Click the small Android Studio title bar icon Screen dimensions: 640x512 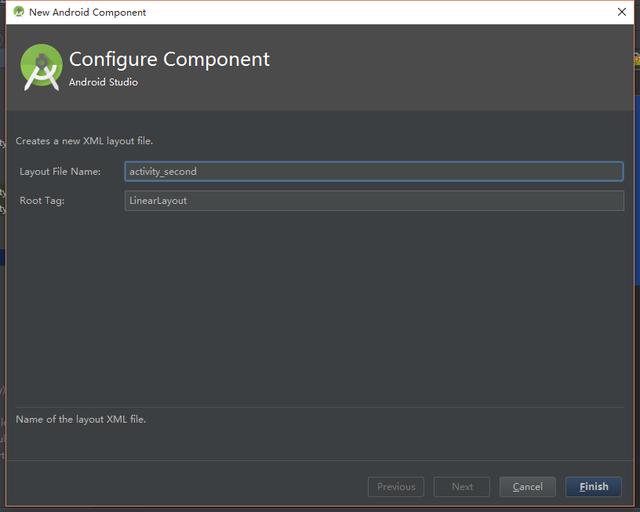click(19, 11)
